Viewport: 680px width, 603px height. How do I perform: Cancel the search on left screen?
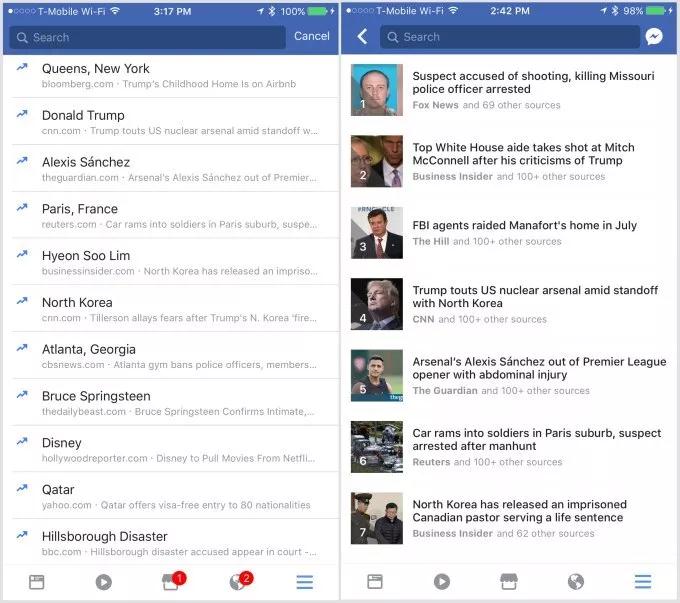311,36
